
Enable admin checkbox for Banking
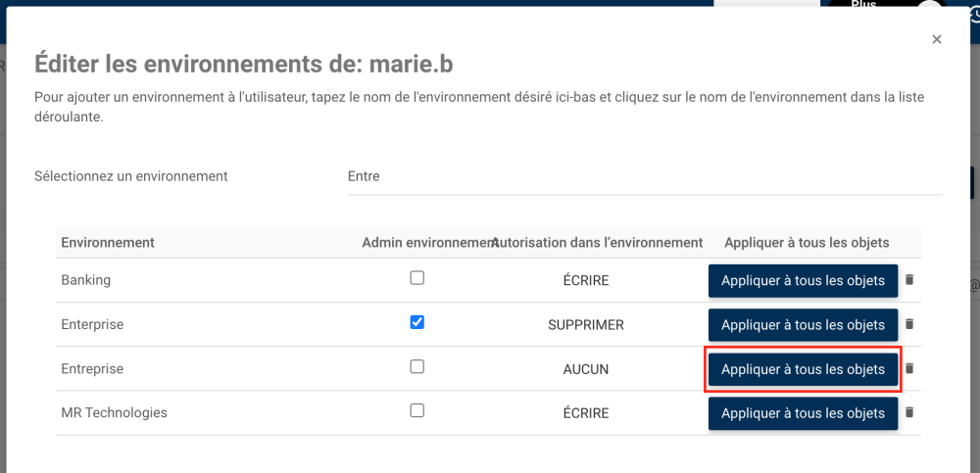coord(417,278)
